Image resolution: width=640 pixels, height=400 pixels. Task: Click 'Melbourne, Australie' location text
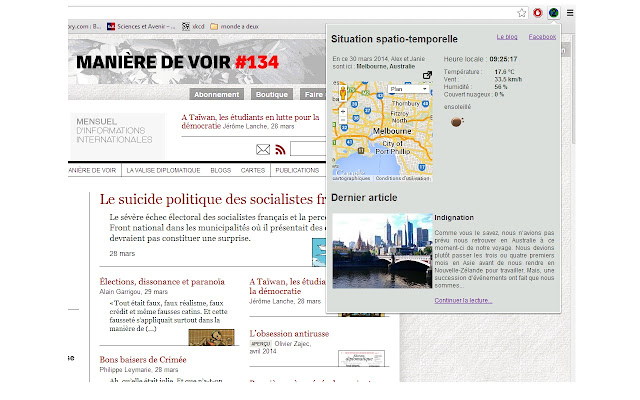pos(386,66)
